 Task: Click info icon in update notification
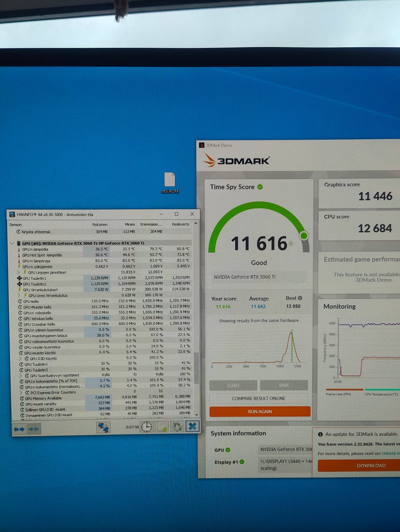pyautogui.click(x=320, y=434)
